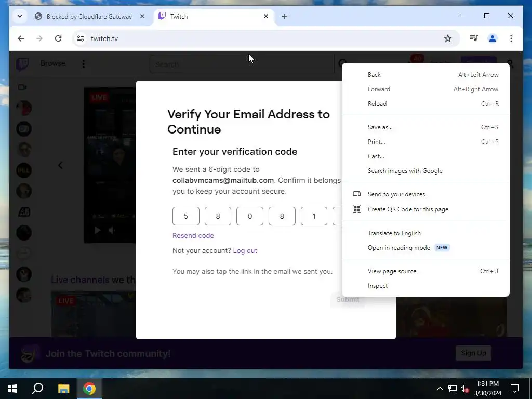
Task: Bookmark this page with the star icon
Action: pos(448,38)
